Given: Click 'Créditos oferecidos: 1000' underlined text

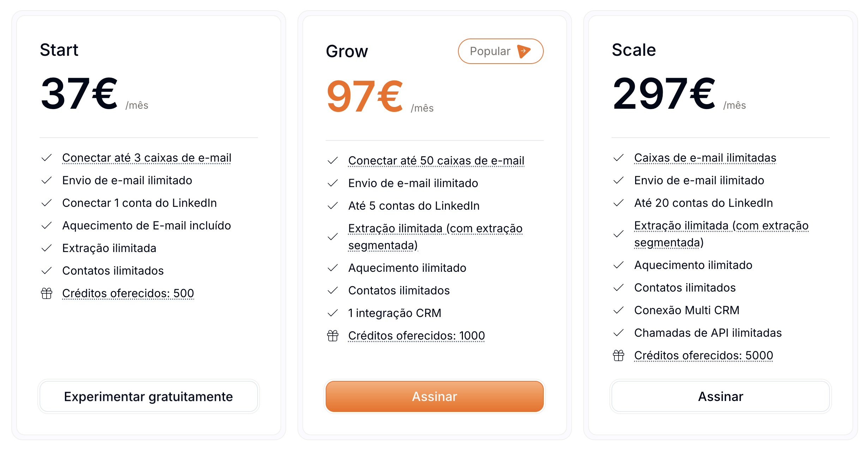Looking at the screenshot, I should tap(416, 336).
